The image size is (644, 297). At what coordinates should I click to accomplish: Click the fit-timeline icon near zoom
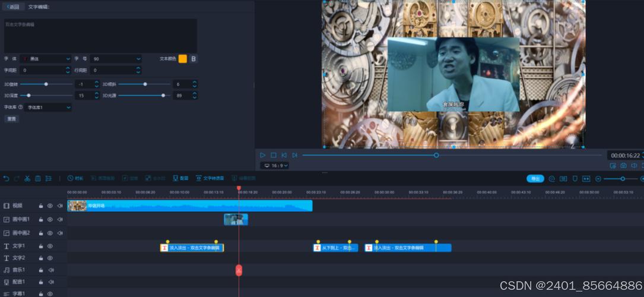click(586, 179)
